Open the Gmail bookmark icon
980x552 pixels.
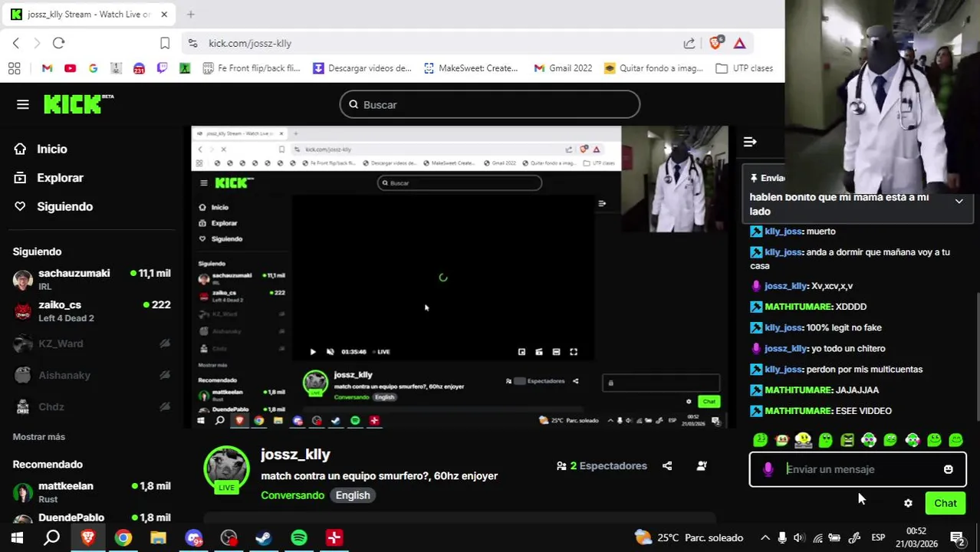47,68
